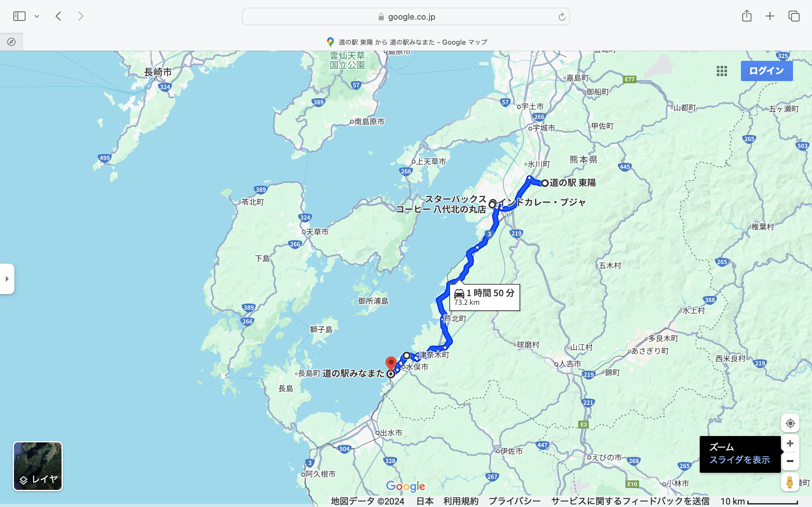This screenshot has width=812, height=507.
Task: Select the Street View pegman icon
Action: [x=789, y=482]
